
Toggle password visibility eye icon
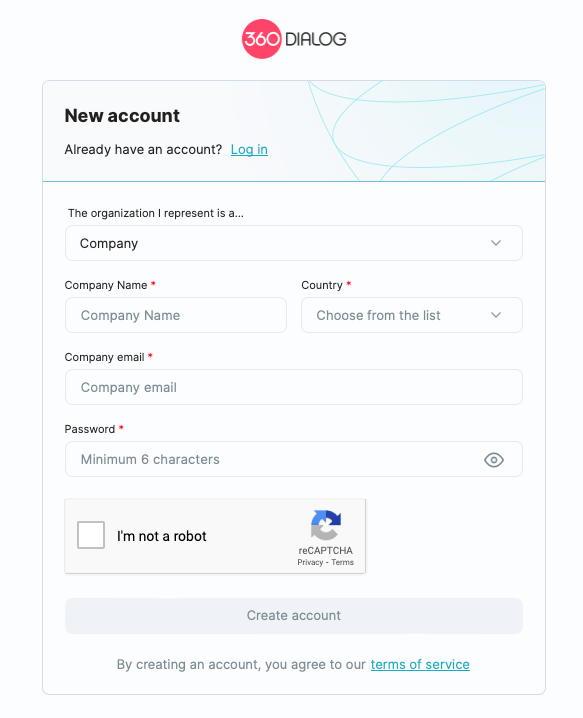pos(494,460)
